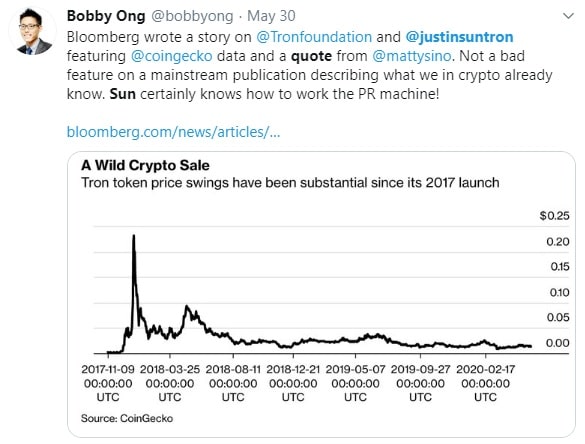Click the 2019-05-07 axis label
Screen dimensions: 585x444
tap(355, 383)
